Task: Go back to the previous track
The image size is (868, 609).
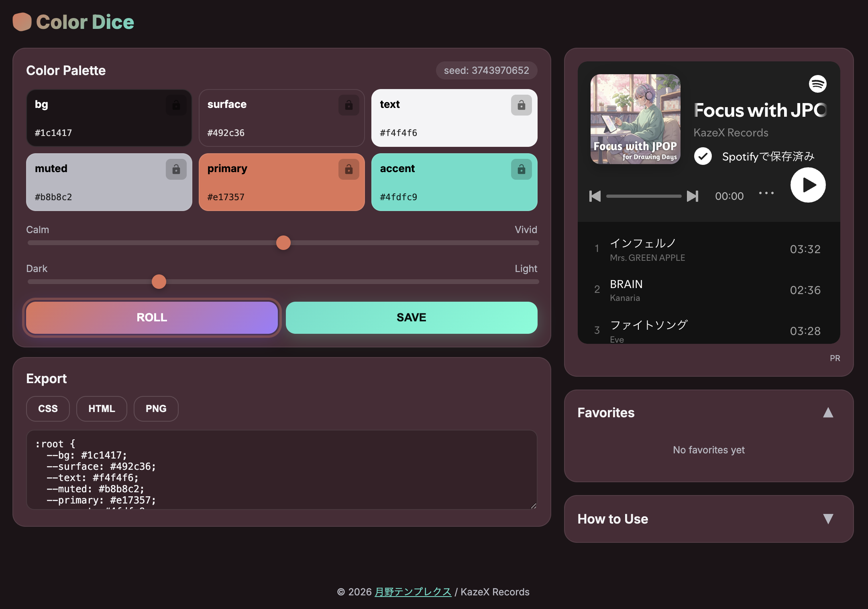Action: (x=595, y=196)
